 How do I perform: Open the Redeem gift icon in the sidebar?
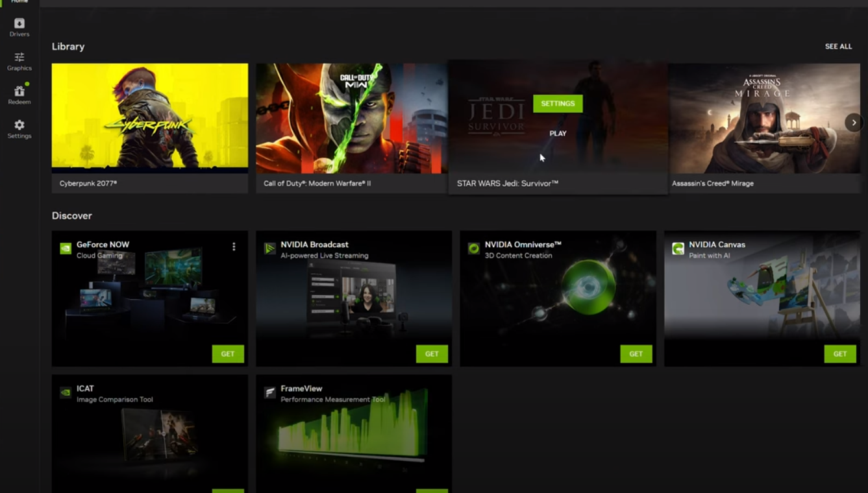[19, 95]
